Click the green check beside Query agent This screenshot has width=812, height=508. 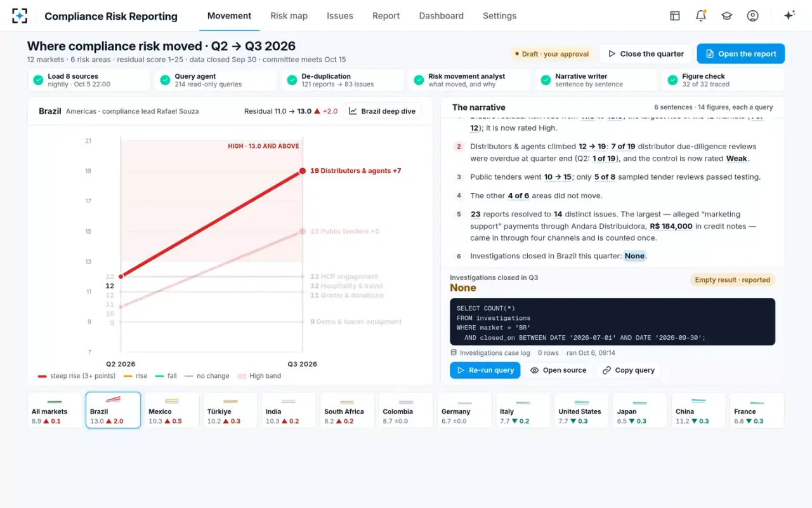[x=165, y=80]
